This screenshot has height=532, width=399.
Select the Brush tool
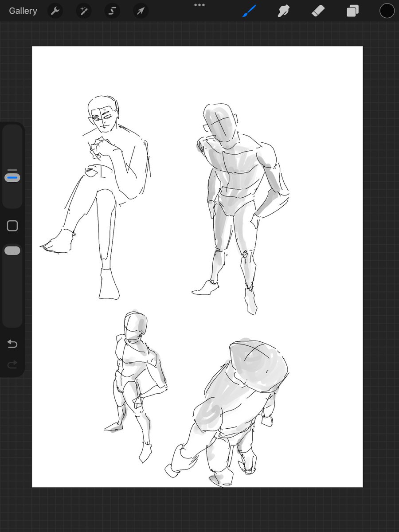[x=250, y=11]
